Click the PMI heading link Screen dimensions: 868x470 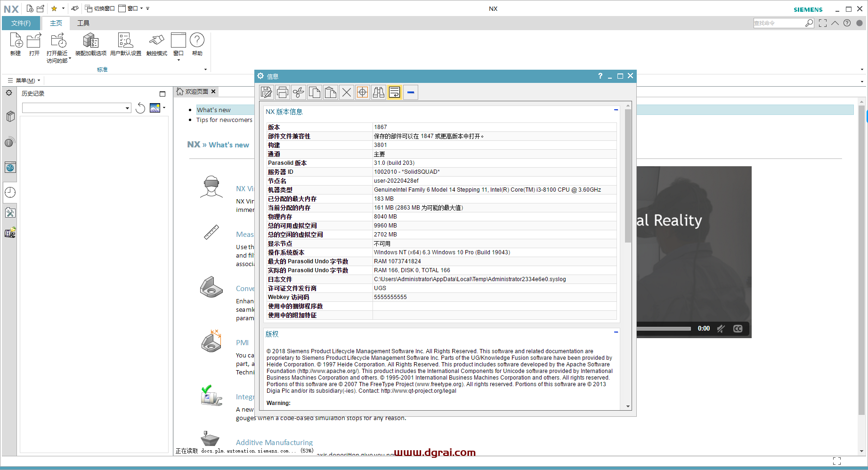pyautogui.click(x=243, y=342)
